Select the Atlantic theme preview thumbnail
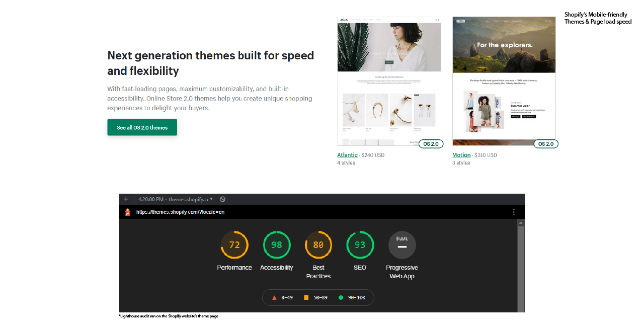644x329 pixels. (389, 81)
